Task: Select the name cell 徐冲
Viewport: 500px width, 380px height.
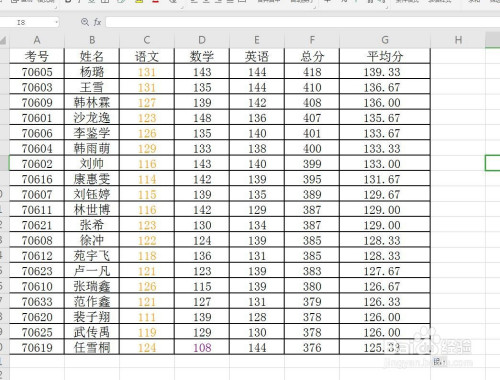Action: point(92,240)
